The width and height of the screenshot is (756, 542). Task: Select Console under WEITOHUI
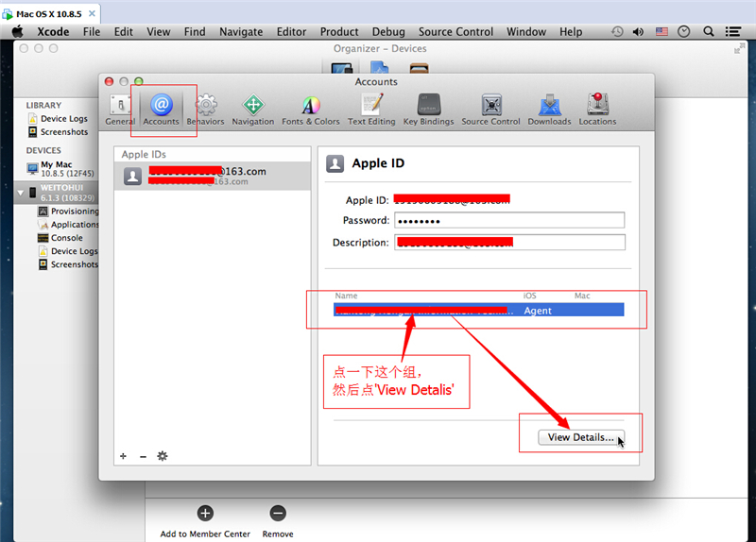[60, 238]
